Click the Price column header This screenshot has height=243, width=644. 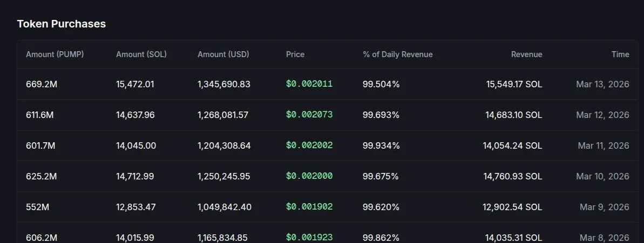click(x=295, y=54)
